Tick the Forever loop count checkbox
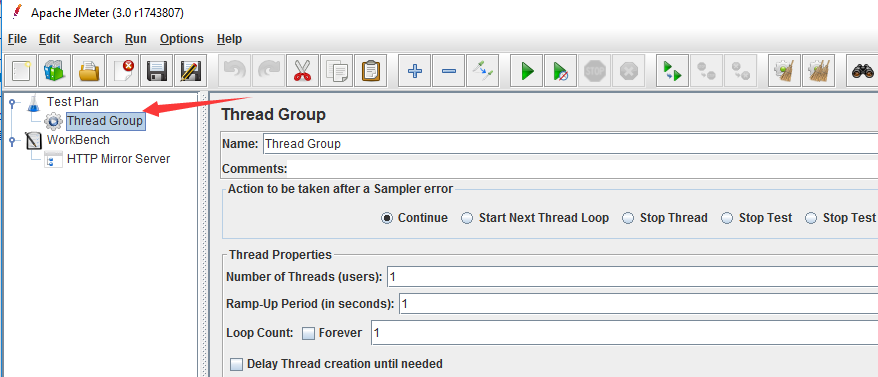878x377 pixels. click(x=309, y=333)
